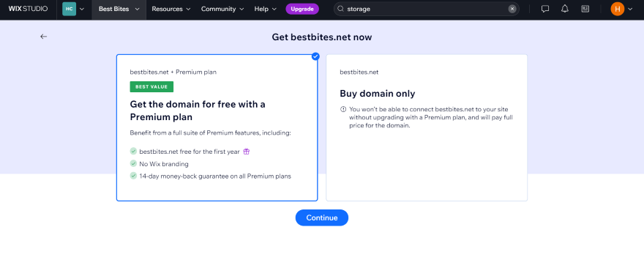Click the search magnifier icon
Screen dimensions: 644x279
pyautogui.click(x=340, y=9)
